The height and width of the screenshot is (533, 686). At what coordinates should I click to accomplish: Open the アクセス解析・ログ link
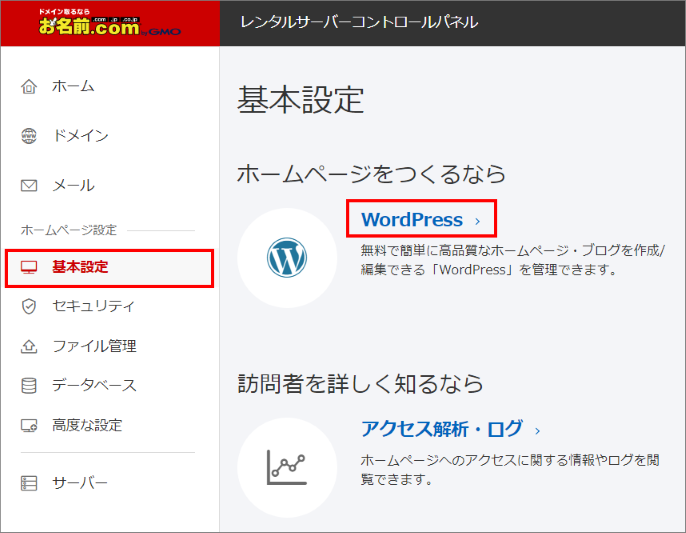pos(442,429)
